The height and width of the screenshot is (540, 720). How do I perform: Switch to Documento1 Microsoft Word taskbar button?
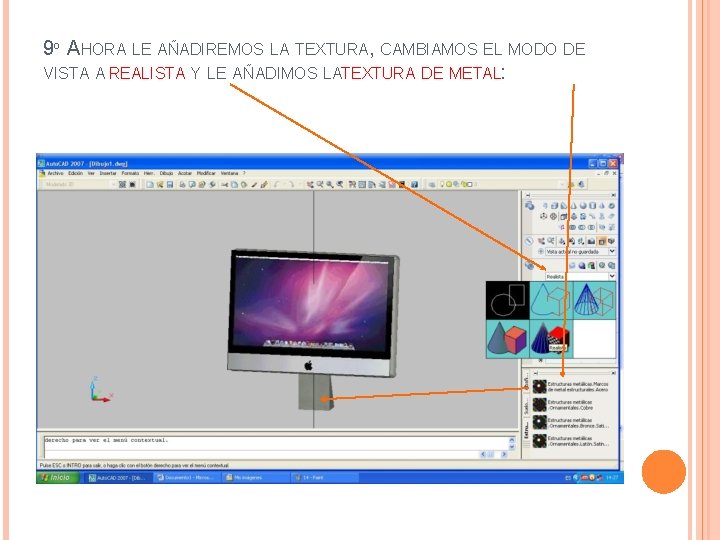[x=186, y=478]
